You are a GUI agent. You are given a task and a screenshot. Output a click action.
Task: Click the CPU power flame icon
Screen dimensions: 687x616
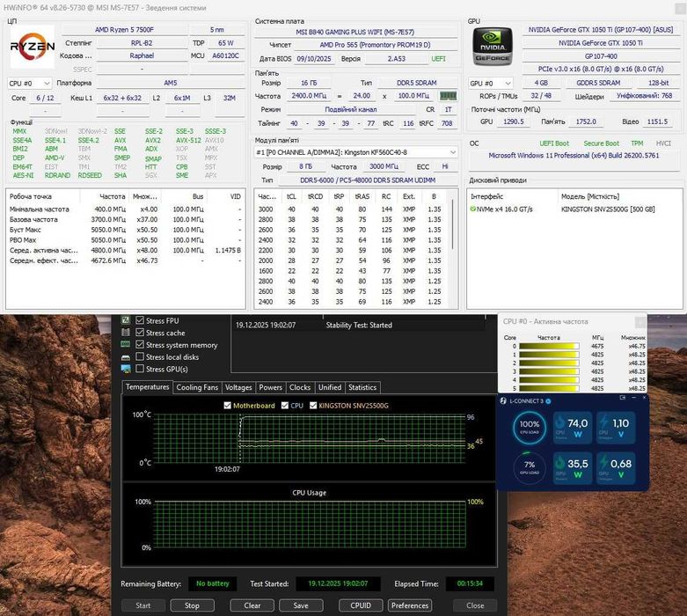coord(560,422)
